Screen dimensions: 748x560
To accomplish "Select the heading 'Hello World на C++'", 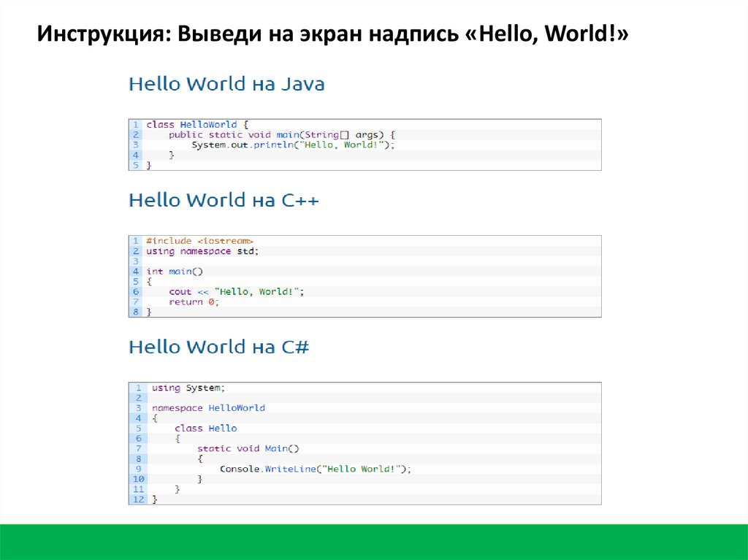I will (224, 200).
